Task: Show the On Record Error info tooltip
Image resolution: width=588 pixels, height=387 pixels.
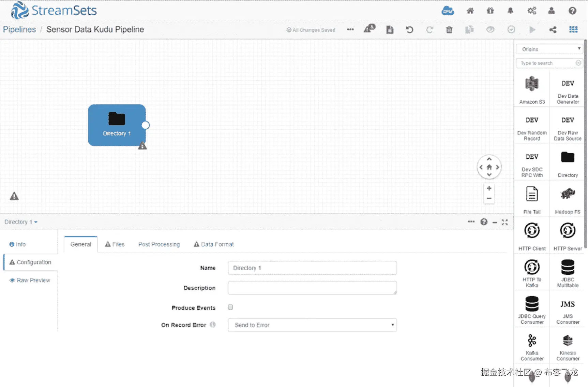Action: click(x=213, y=325)
